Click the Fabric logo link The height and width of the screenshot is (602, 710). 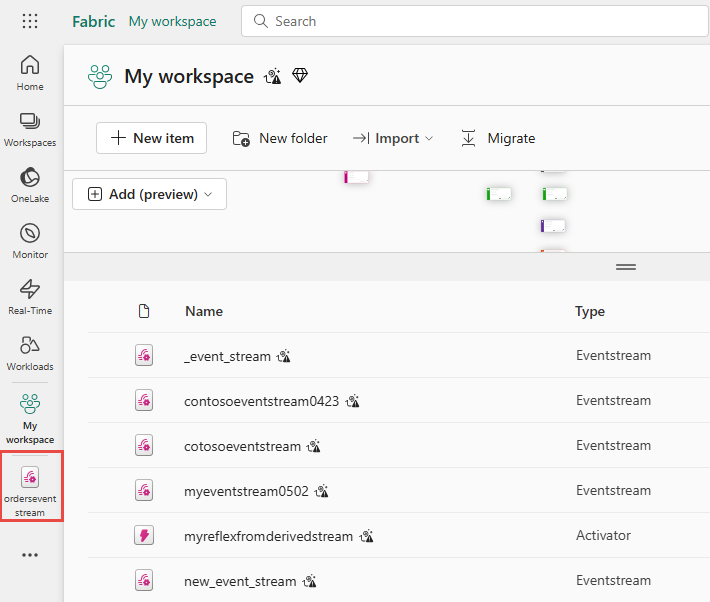pos(94,21)
